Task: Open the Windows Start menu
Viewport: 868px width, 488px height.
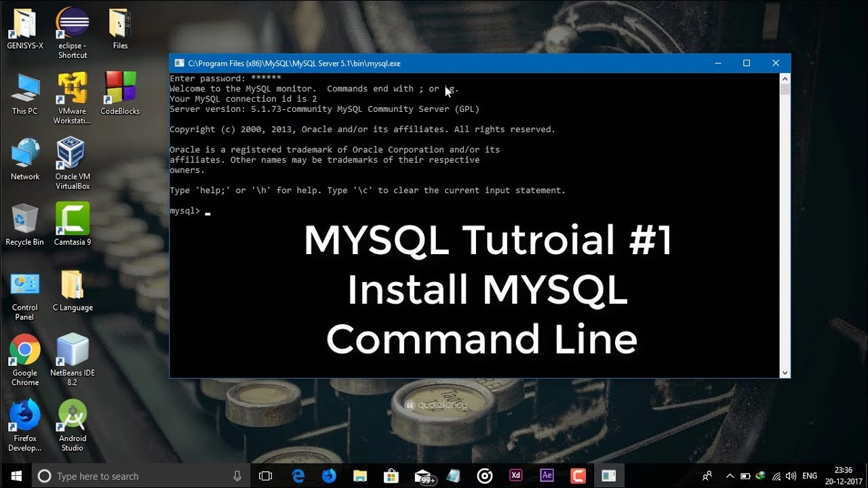Action: click(16, 476)
